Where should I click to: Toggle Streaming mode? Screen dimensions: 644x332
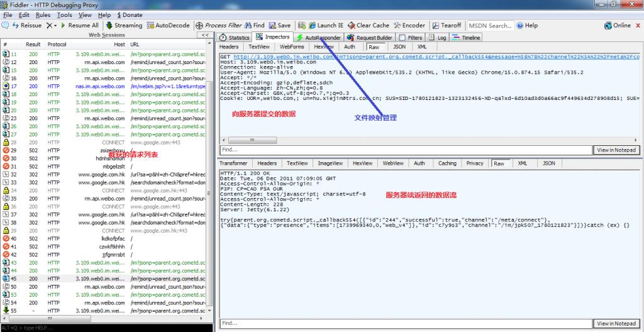[124, 26]
